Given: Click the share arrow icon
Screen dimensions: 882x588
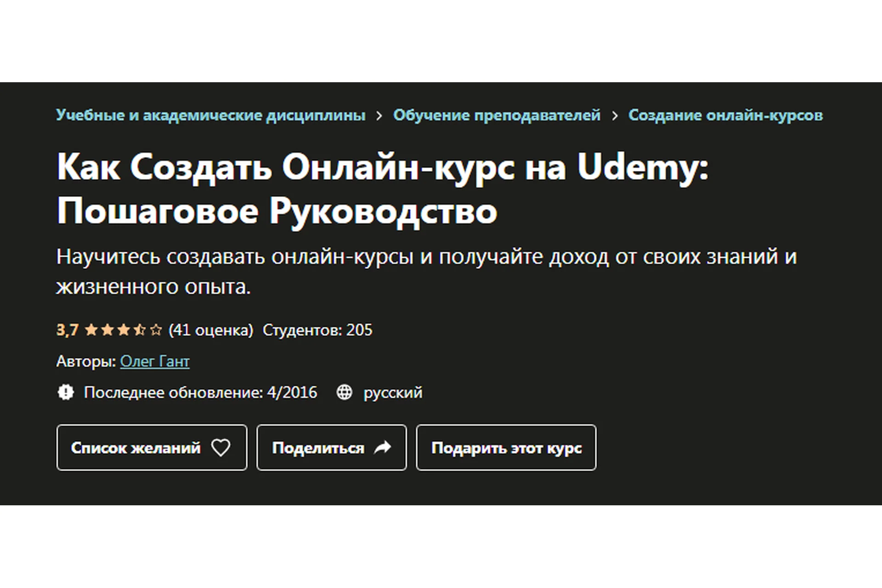Looking at the screenshot, I should click(x=383, y=447).
